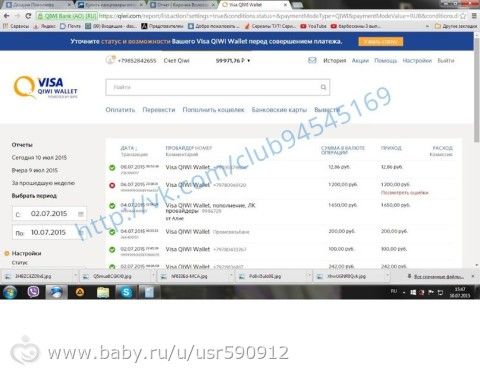
Task: Open the calendar icon next to 02.07.2015
Action: [x=80, y=214]
